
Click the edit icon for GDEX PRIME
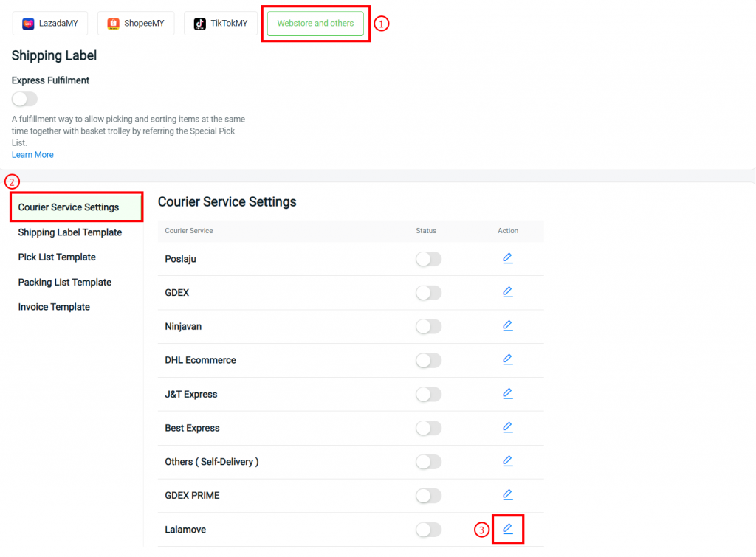[x=507, y=494]
